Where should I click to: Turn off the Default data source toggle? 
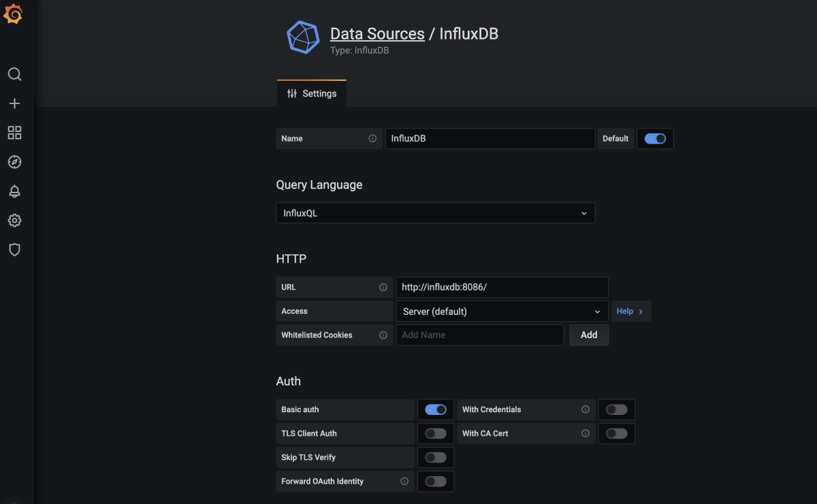tap(655, 138)
